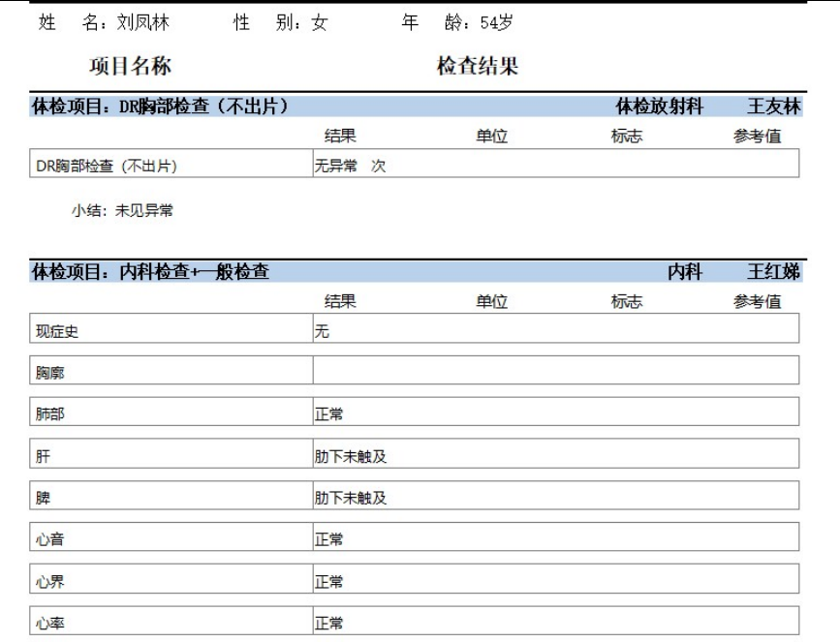This screenshot has width=840, height=642.
Task: Click the 心界 row label
Action: point(49,582)
